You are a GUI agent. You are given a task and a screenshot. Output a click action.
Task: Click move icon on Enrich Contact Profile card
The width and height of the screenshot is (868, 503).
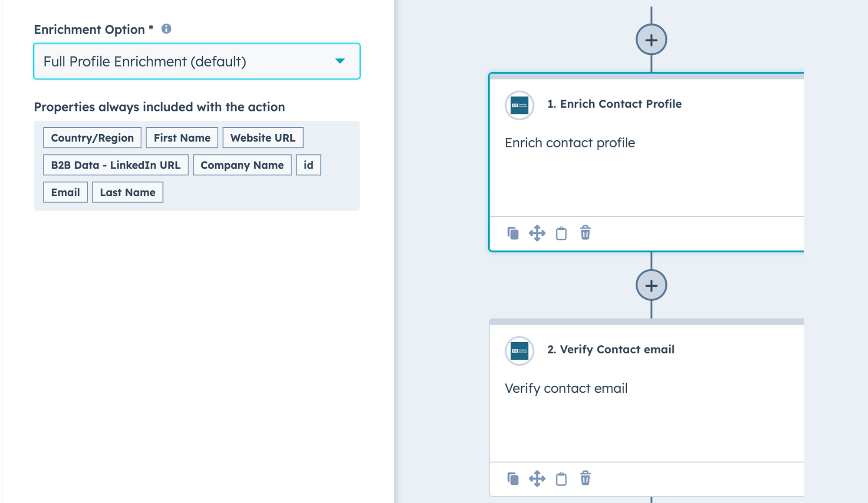(537, 233)
